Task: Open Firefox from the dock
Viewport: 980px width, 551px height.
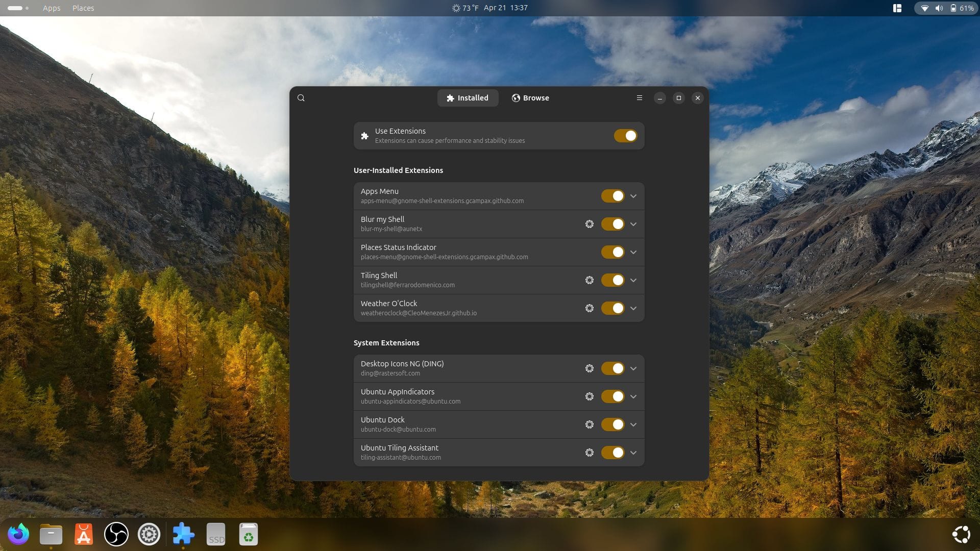Action: (18, 534)
